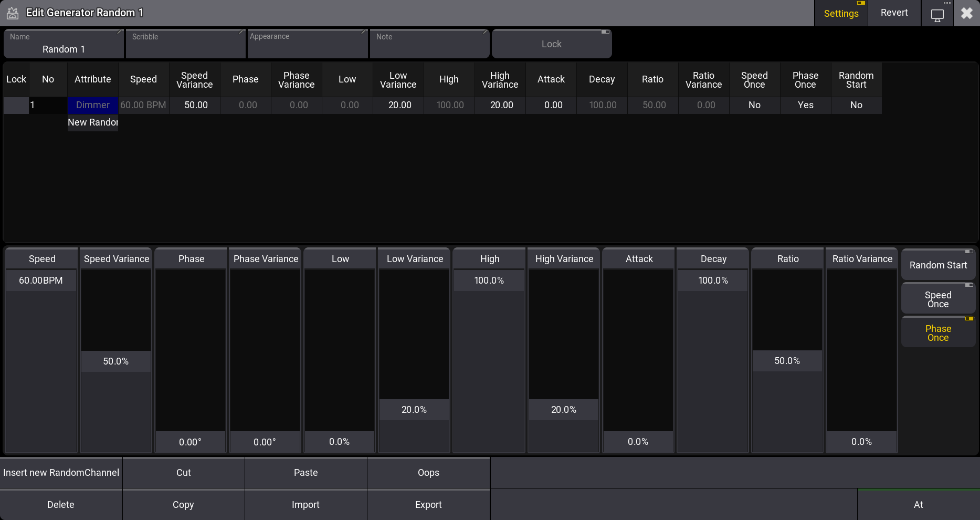Open the Appearance field
Screen dimensions: 980x520
pyautogui.click(x=308, y=44)
